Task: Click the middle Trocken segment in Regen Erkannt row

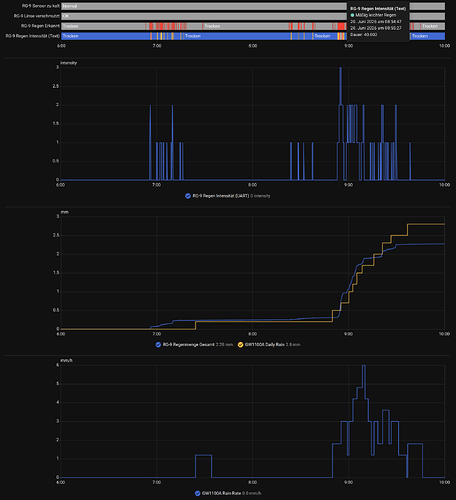Action: tap(246, 26)
